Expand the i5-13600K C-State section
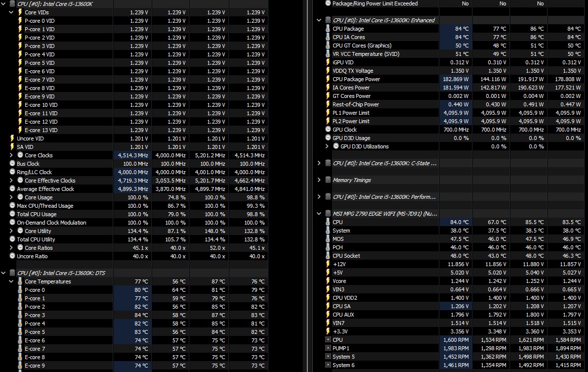 click(x=319, y=163)
